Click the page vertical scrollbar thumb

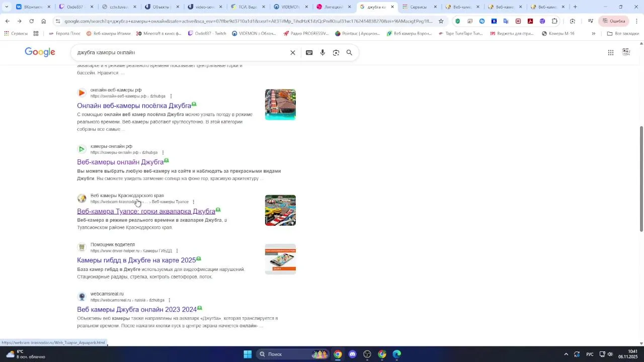click(x=641, y=178)
